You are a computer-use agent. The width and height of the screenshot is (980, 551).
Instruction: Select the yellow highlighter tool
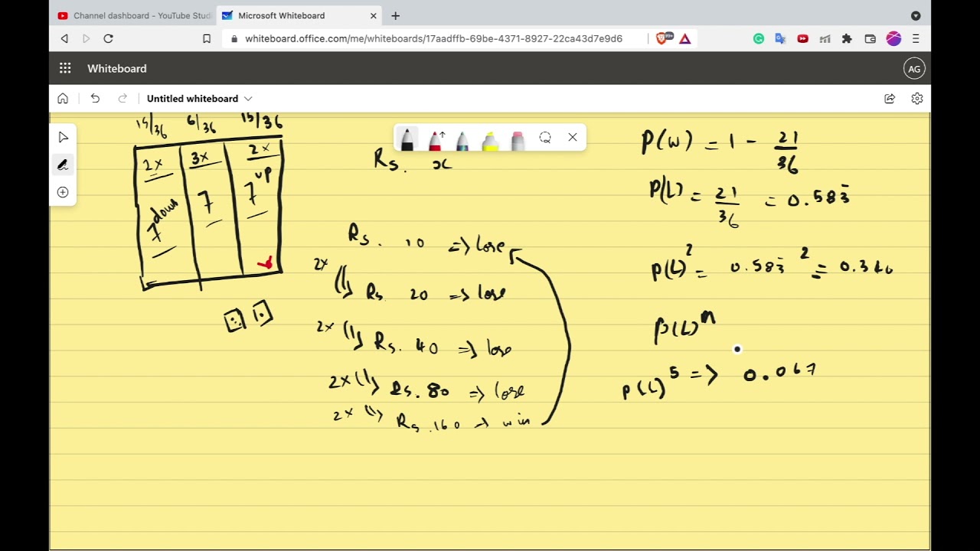pyautogui.click(x=490, y=139)
